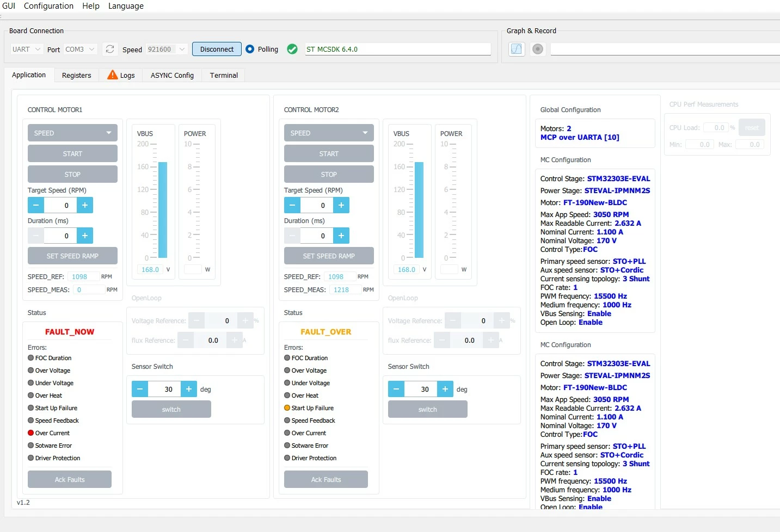Open the graph plot icon
The width and height of the screenshot is (780, 532).
click(x=517, y=49)
